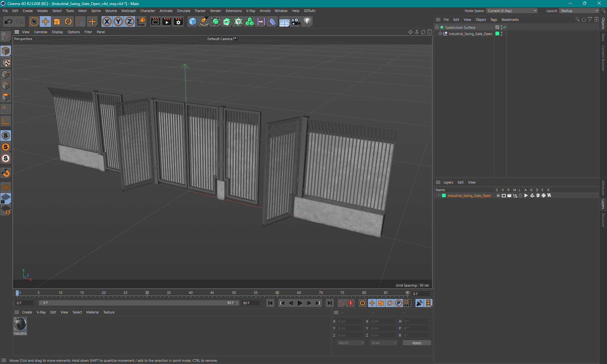Toggle Y axis lock
607x364 pixels.
click(x=118, y=21)
